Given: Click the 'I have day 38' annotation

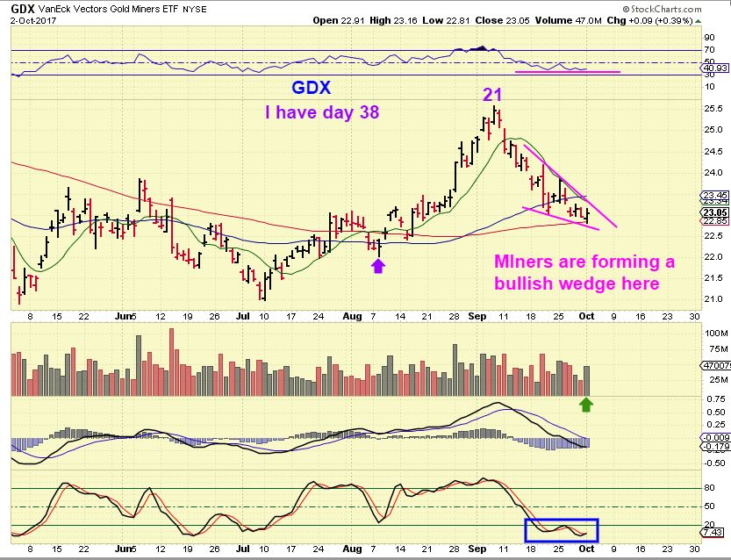Looking at the screenshot, I should pyautogui.click(x=322, y=112).
